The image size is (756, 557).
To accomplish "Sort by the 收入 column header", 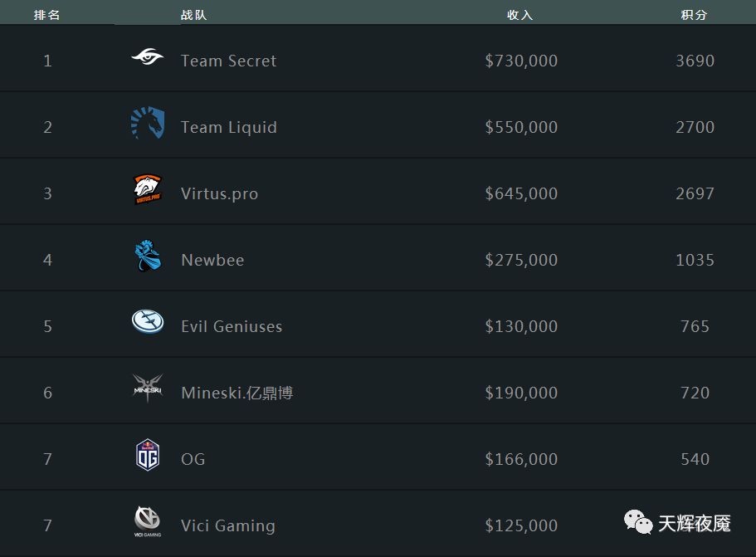I will pos(519,15).
